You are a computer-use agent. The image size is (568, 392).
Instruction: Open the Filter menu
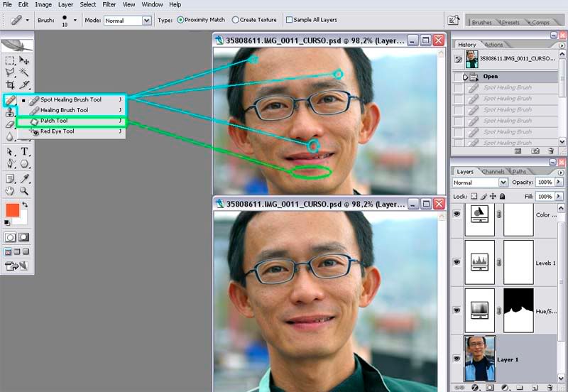coord(109,4)
